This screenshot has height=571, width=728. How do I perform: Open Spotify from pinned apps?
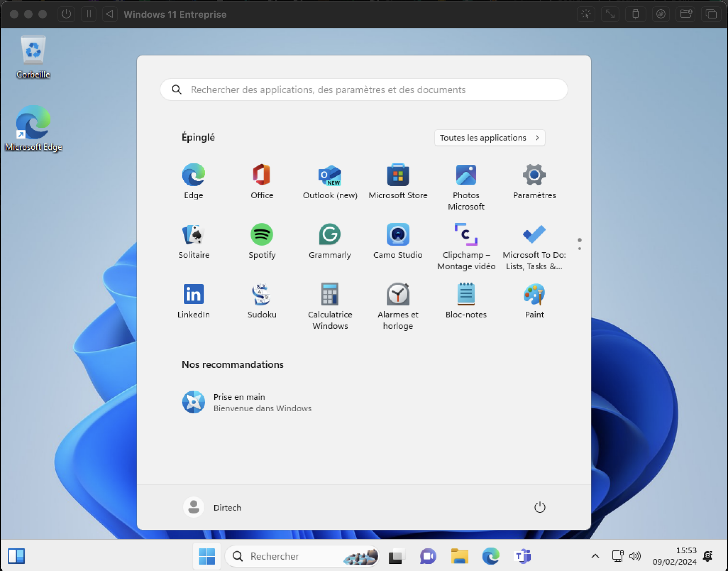pyautogui.click(x=262, y=235)
